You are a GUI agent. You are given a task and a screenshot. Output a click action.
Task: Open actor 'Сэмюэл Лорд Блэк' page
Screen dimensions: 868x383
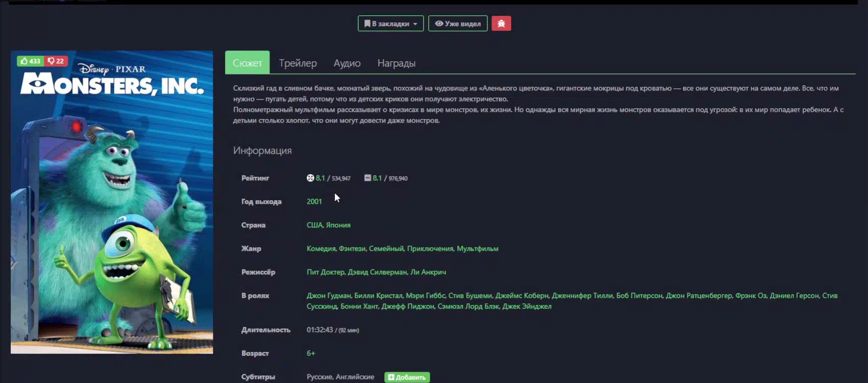coord(468,306)
